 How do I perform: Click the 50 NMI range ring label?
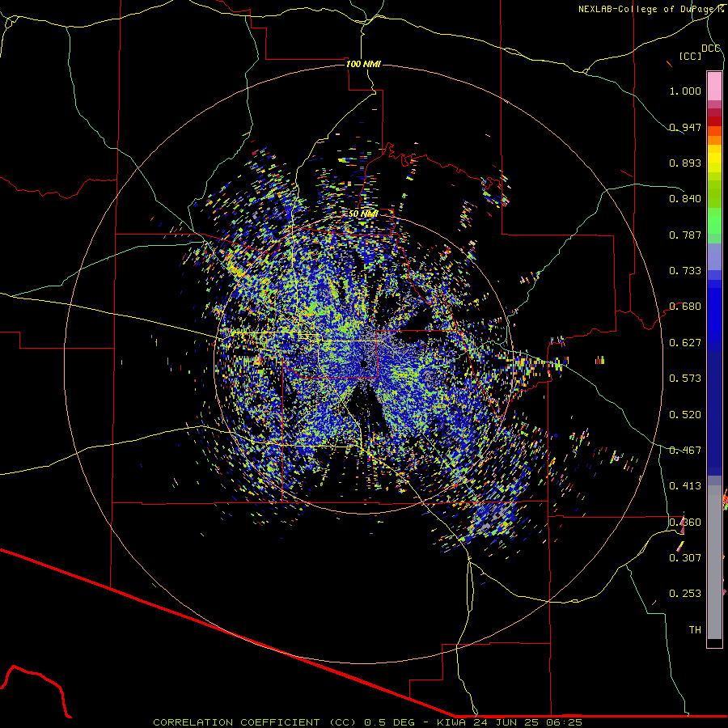pyautogui.click(x=363, y=214)
